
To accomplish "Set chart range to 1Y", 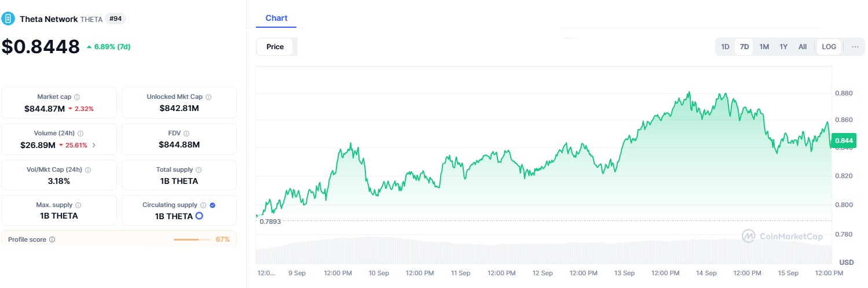I will coord(783,47).
